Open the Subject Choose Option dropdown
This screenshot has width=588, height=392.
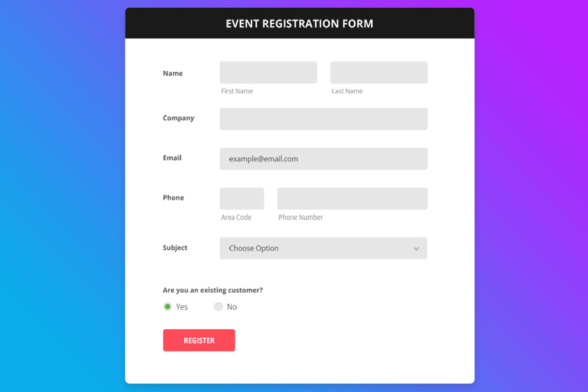pos(314,248)
